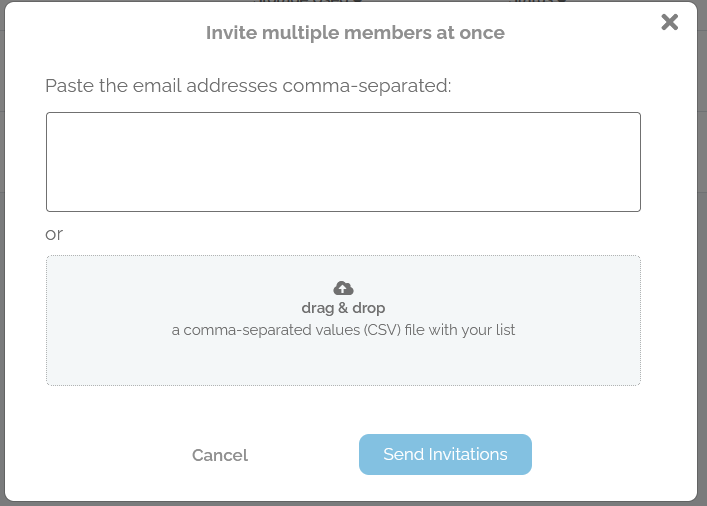The image size is (707, 506).
Task: Close the invite members dialog with X
Action: point(670,22)
